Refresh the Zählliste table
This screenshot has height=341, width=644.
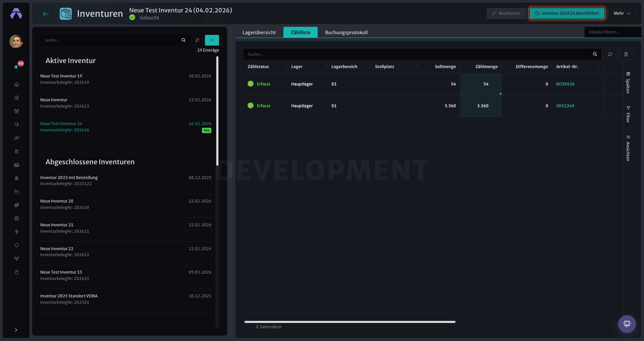610,54
